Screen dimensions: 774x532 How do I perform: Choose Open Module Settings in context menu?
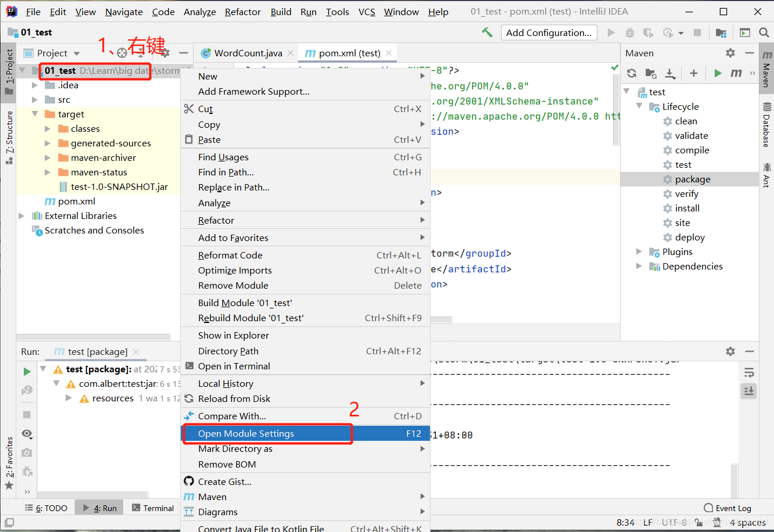pyautogui.click(x=306, y=433)
